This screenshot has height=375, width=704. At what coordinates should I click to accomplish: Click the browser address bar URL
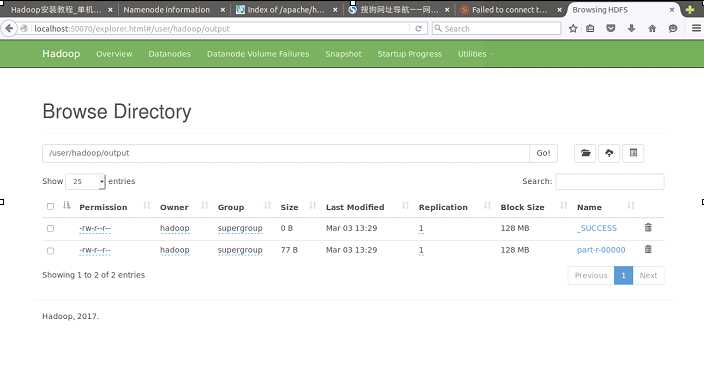(220, 28)
